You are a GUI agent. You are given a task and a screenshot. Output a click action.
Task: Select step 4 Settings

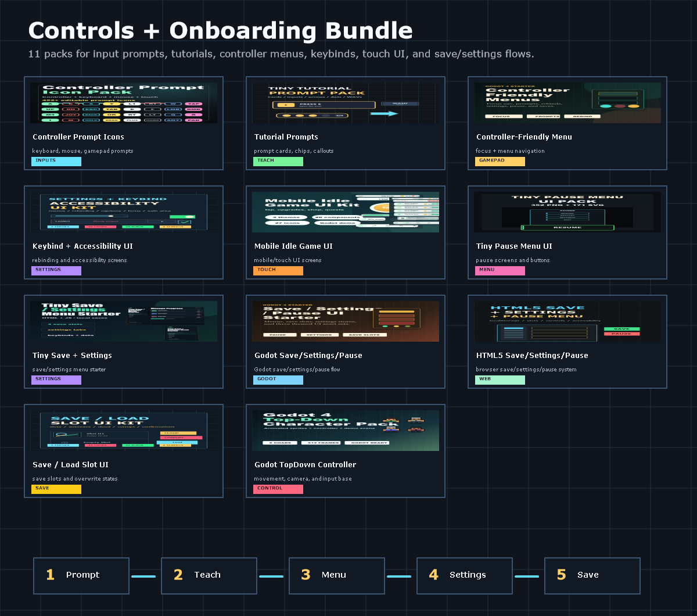tap(465, 576)
